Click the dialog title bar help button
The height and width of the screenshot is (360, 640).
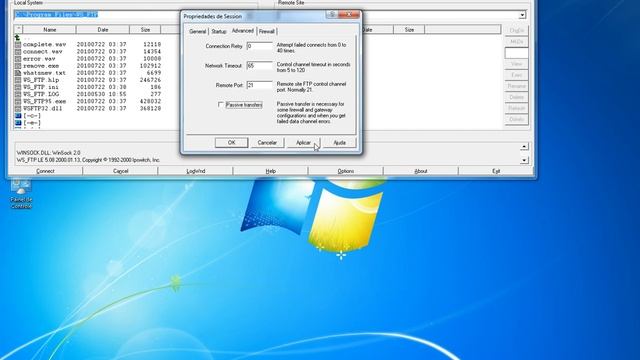click(x=332, y=15)
